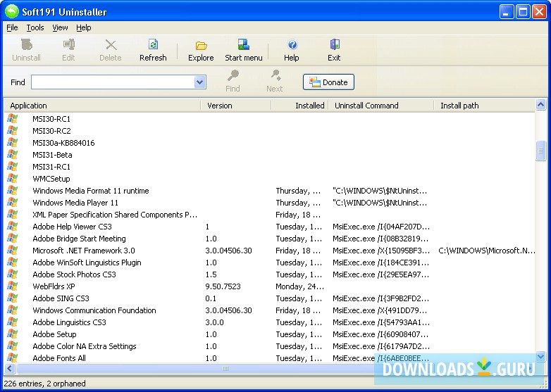This screenshot has width=551, height=392.
Task: Sort by the Install path column header
Action: pos(485,106)
